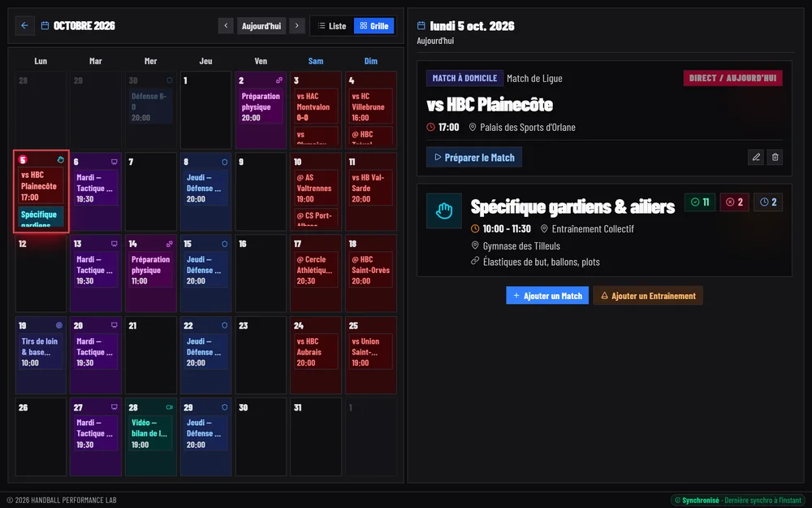The width and height of the screenshot is (812, 508).
Task: Open the pending players badge with clock
Action: [x=768, y=202]
